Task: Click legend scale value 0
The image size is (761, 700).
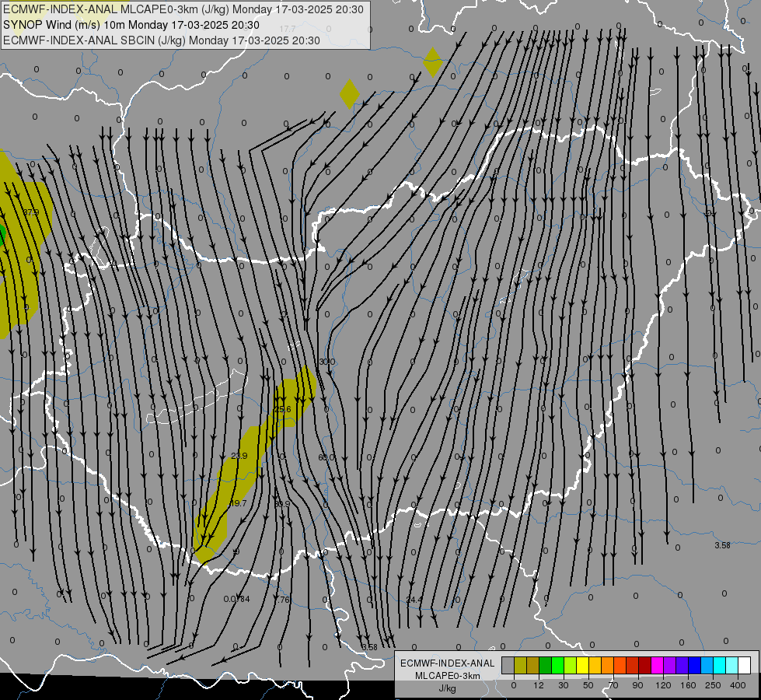Action: coord(514,685)
